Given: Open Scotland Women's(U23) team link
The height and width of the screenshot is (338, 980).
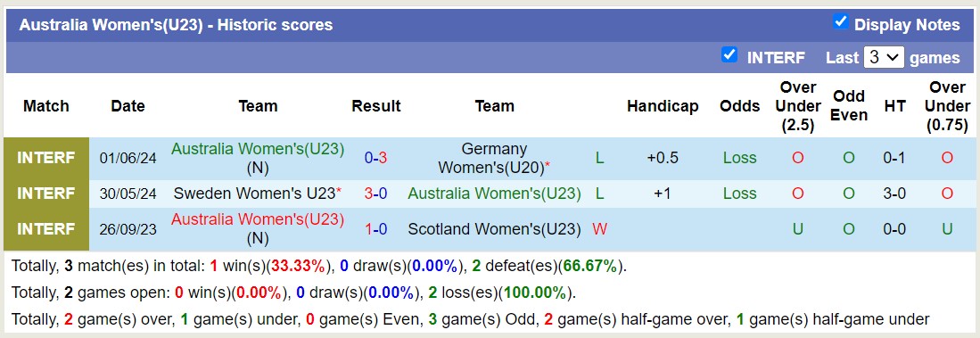Looking at the screenshot, I should (494, 229).
